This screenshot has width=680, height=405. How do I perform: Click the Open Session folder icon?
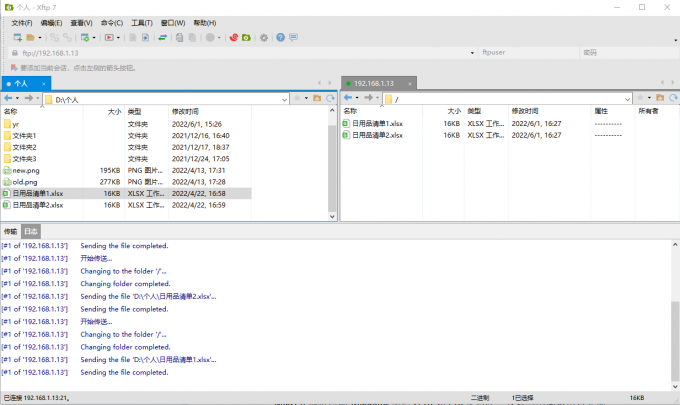click(30, 38)
